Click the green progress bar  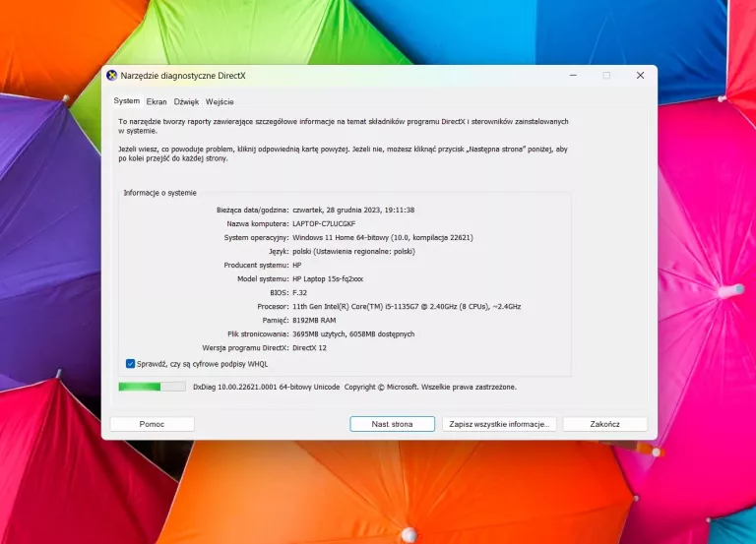[x=152, y=387]
